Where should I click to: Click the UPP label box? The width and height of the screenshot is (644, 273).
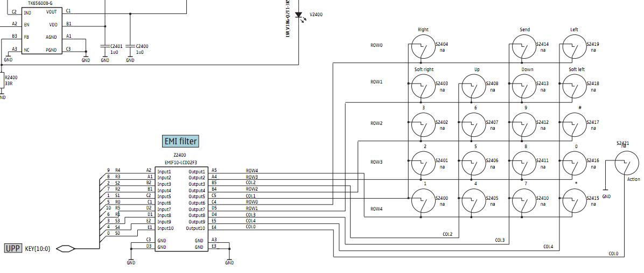tap(13, 248)
